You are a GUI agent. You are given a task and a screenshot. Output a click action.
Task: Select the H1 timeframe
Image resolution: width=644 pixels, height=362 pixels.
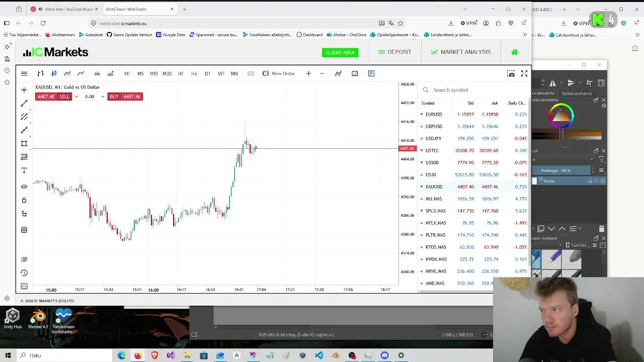pyautogui.click(x=181, y=73)
